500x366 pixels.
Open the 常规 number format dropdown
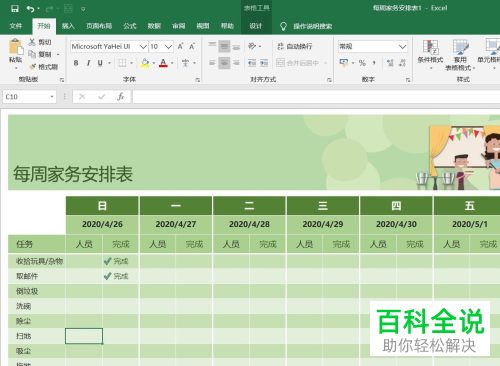click(x=403, y=47)
